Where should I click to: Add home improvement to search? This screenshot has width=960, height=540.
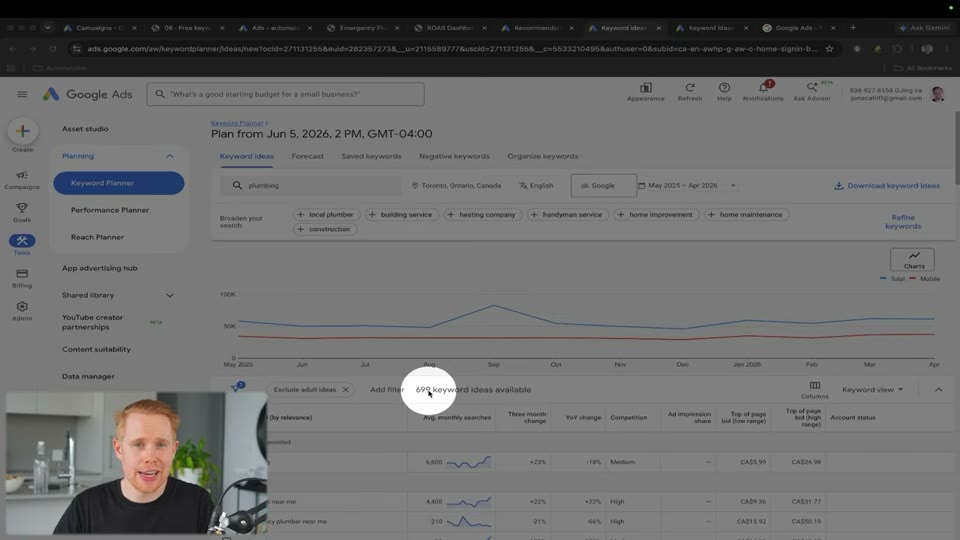tap(656, 214)
